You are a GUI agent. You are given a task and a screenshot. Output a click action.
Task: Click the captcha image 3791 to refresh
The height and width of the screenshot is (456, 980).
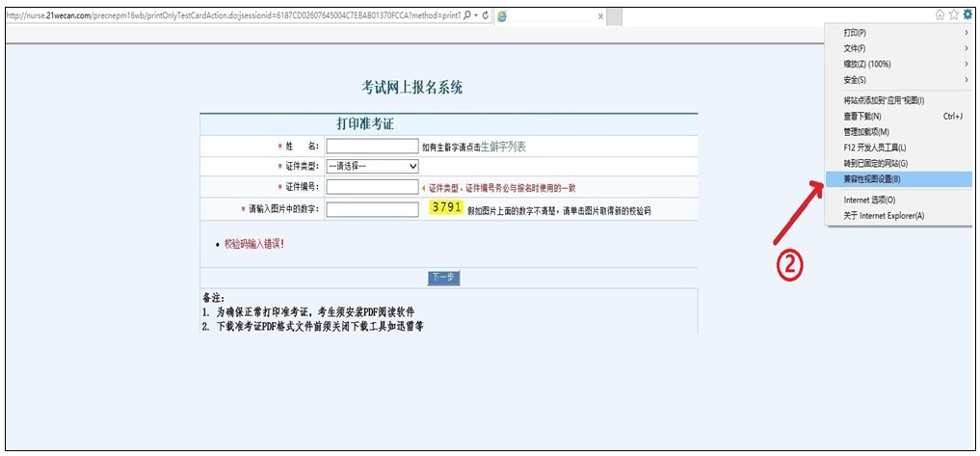point(446,207)
